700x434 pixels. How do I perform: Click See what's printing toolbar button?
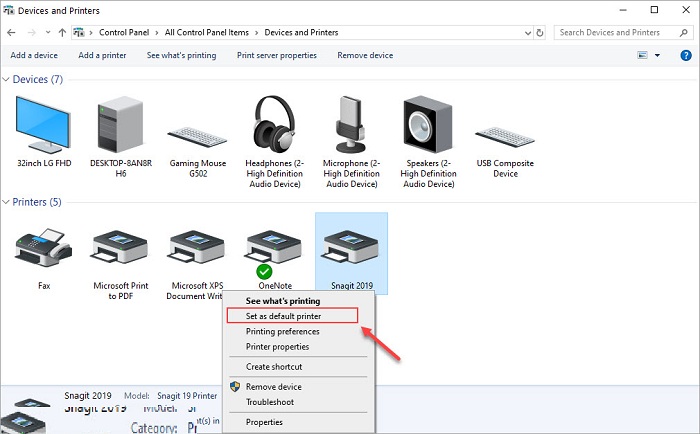(x=181, y=55)
